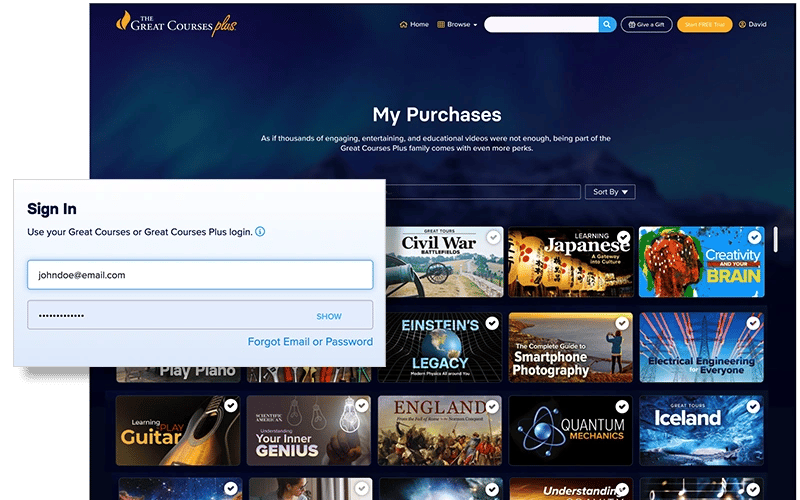Toggle checkmark on Creativity and Your Brain
The width and height of the screenshot is (800, 500).
753,238
